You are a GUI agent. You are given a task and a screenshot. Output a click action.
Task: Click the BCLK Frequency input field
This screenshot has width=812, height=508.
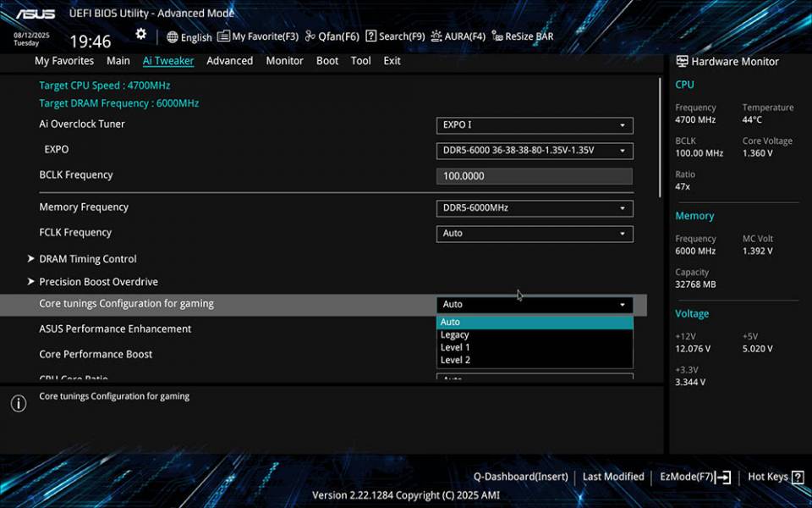(x=534, y=175)
